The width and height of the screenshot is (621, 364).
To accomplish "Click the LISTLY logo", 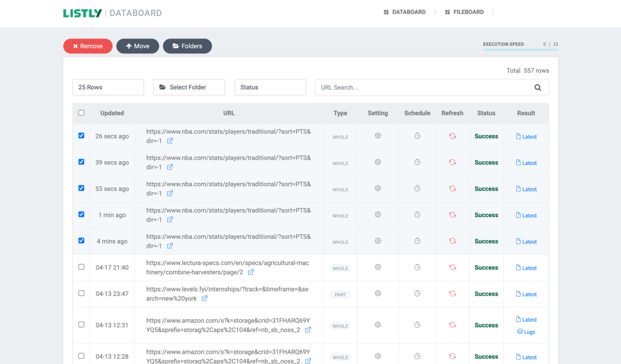I will (82, 13).
